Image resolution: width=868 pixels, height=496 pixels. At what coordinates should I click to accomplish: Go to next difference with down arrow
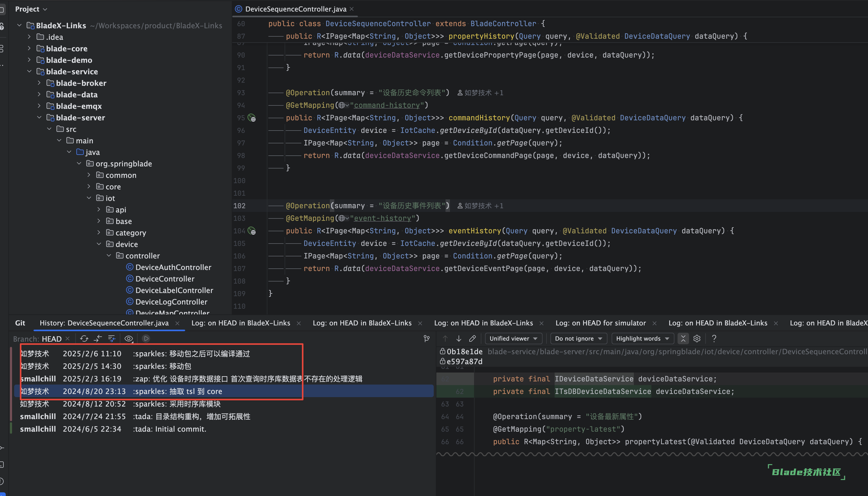tap(459, 339)
